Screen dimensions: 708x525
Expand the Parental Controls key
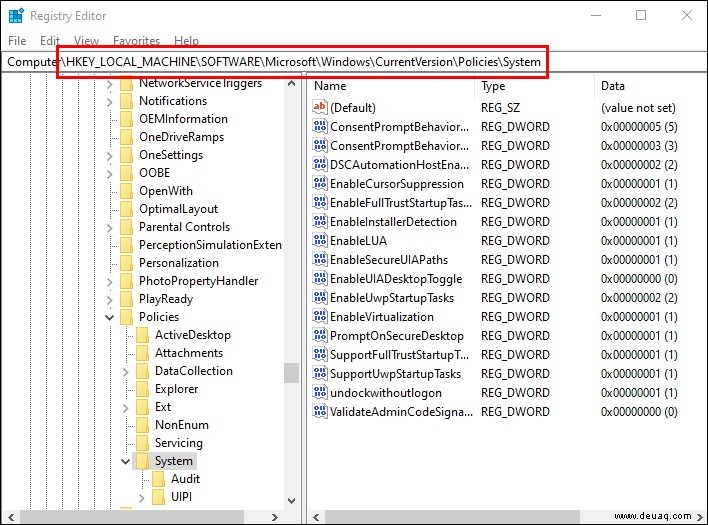point(109,228)
